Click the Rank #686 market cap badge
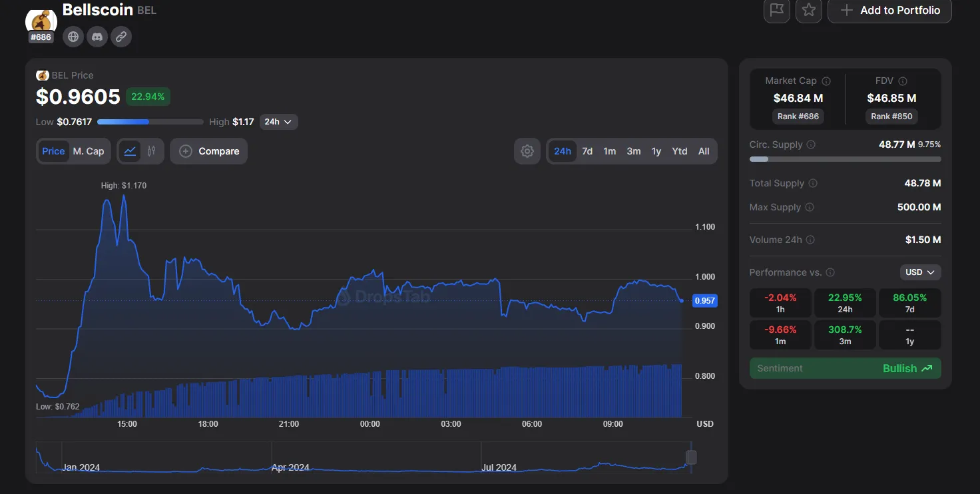The height and width of the screenshot is (494, 980). pyautogui.click(x=798, y=116)
